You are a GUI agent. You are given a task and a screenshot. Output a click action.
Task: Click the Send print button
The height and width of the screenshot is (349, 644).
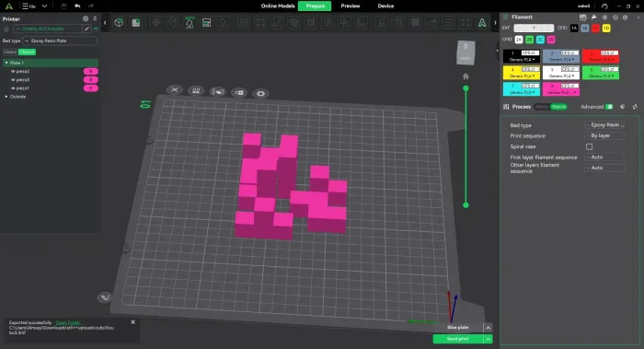458,339
